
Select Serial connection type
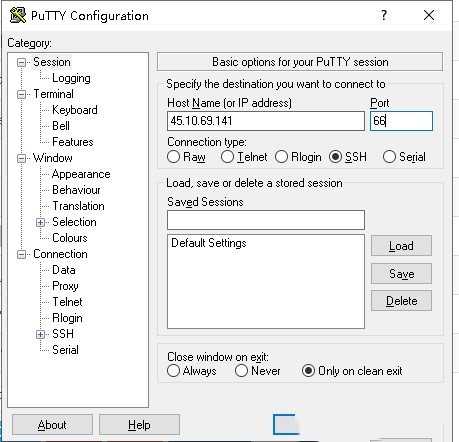pos(389,157)
